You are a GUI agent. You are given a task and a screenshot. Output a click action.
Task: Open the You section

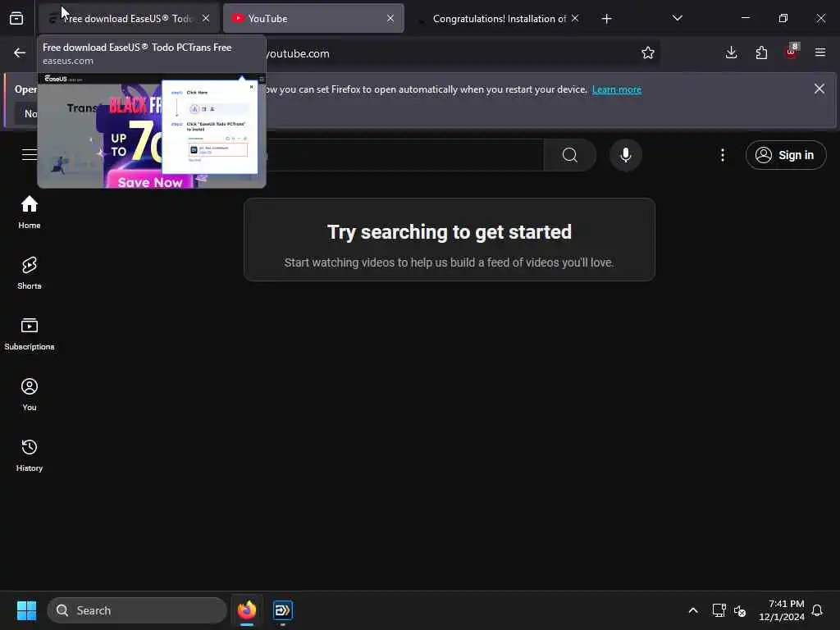click(30, 395)
